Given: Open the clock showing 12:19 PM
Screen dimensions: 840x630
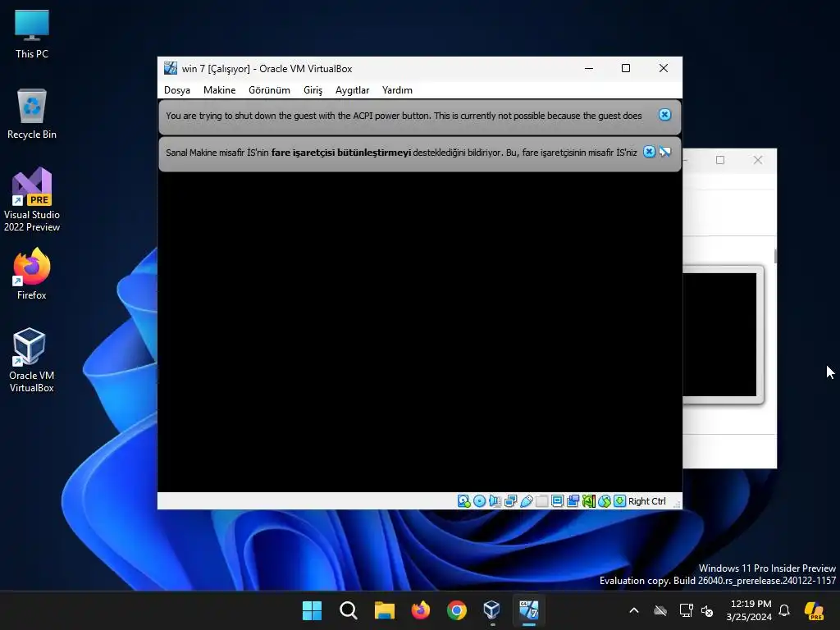Looking at the screenshot, I should (x=750, y=610).
